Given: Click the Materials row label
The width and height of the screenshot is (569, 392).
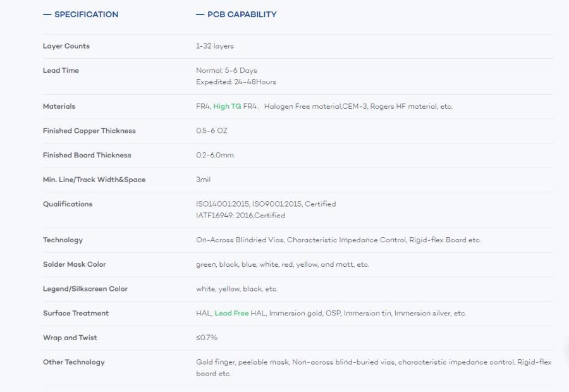Looking at the screenshot, I should click(x=59, y=107).
